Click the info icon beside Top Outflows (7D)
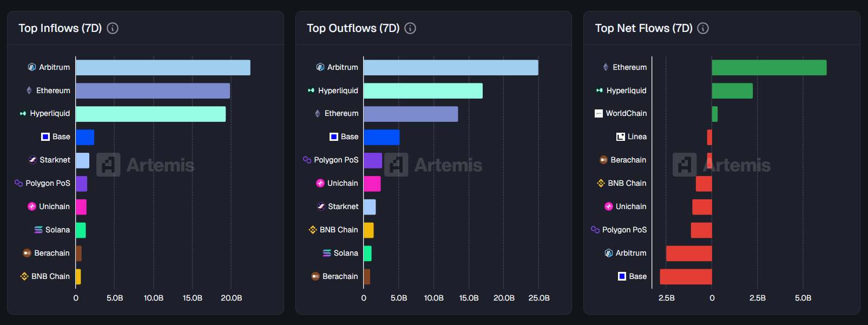 coord(410,28)
